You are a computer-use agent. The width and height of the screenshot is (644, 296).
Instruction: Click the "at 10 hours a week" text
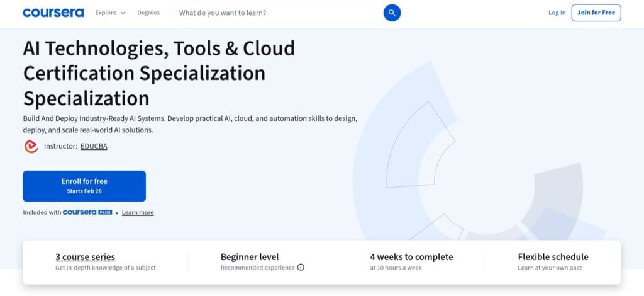[x=396, y=268]
